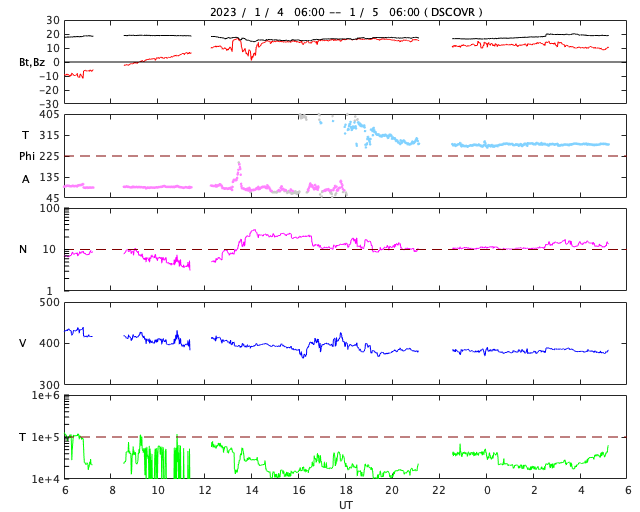Click the 16 hour tick on the UT axis
This screenshot has height=512, width=640.
click(x=299, y=490)
